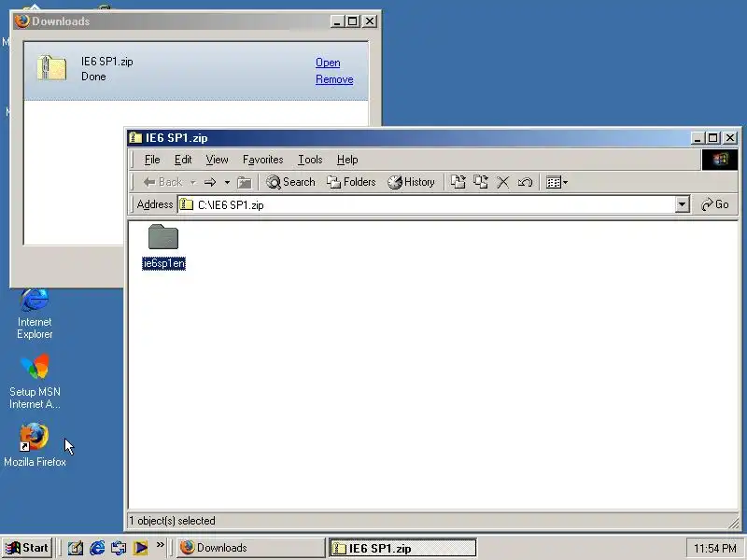747x560 pixels.
Task: Launch Internet Explorer from quick launch
Action: point(97,548)
